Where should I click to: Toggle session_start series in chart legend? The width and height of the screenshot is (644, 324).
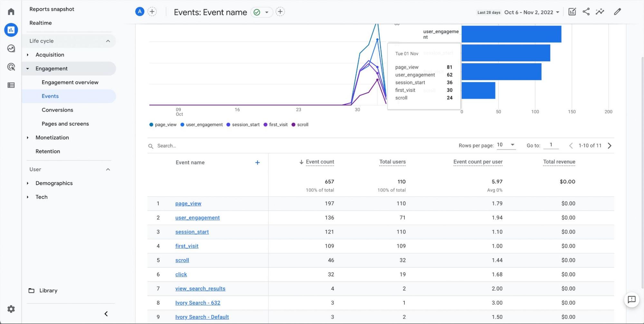243,125
